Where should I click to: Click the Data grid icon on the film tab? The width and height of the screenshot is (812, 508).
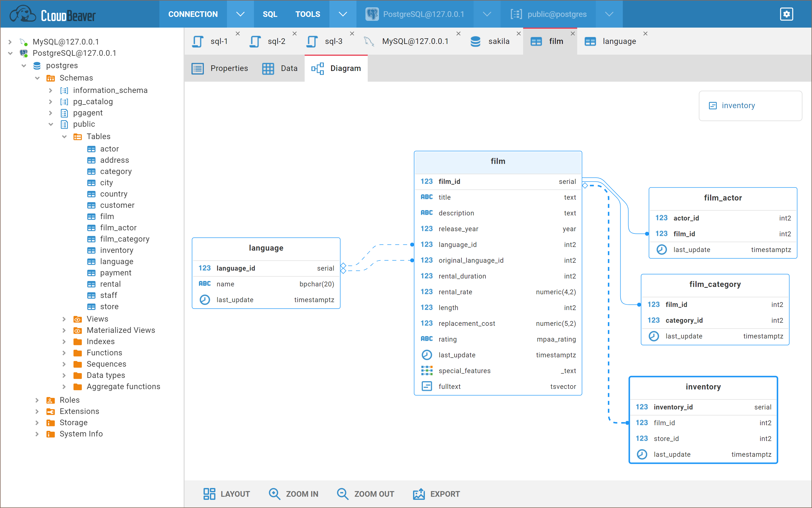point(268,68)
